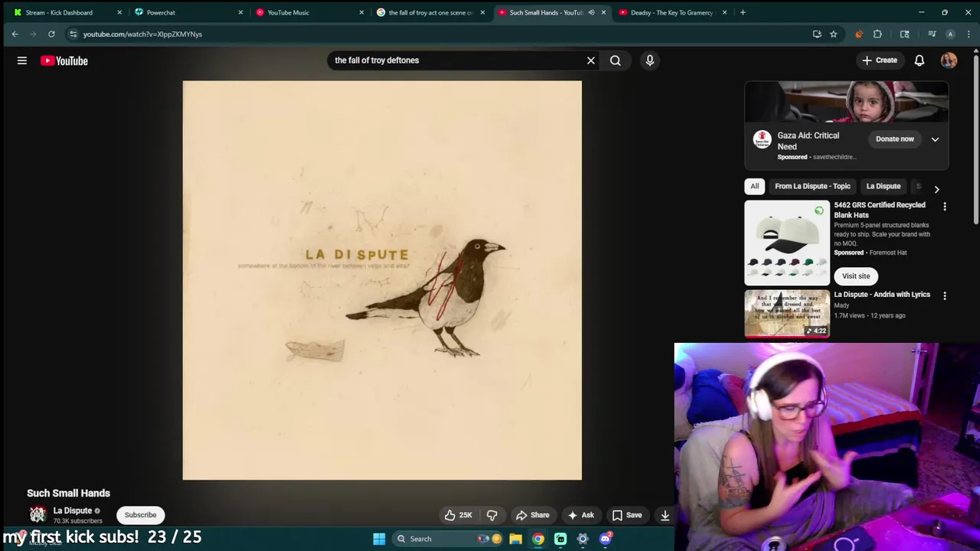Go to the YouTube home logo
Screen dimensions: 980x551
[x=64, y=60]
